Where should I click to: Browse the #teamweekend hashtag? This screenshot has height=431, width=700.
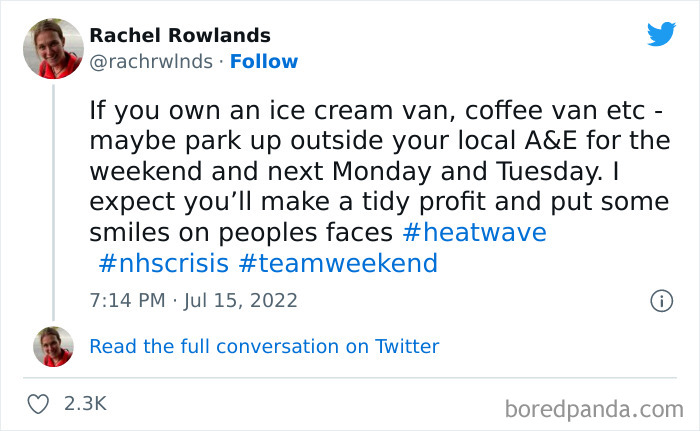tap(339, 264)
